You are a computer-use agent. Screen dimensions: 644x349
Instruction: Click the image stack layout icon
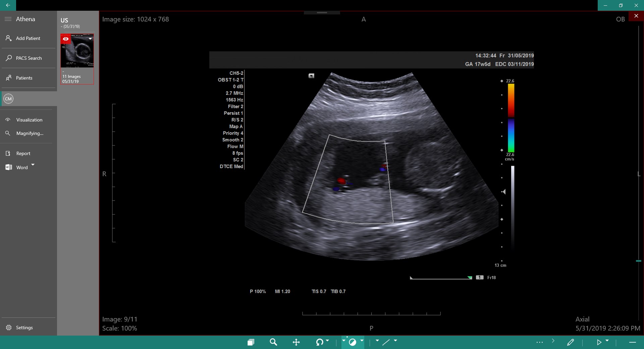(251, 342)
